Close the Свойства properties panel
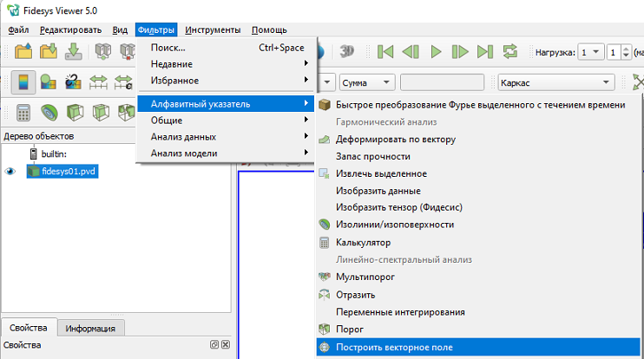 226,344
